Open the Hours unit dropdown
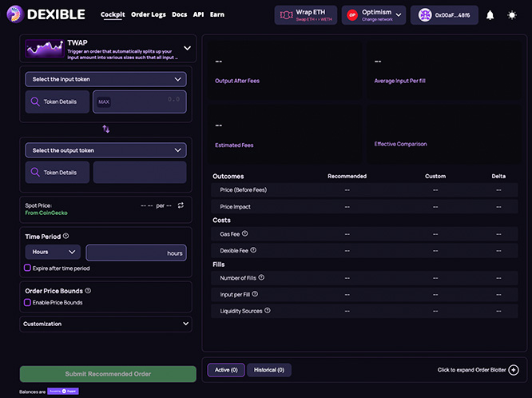532x398 pixels. 53,253
